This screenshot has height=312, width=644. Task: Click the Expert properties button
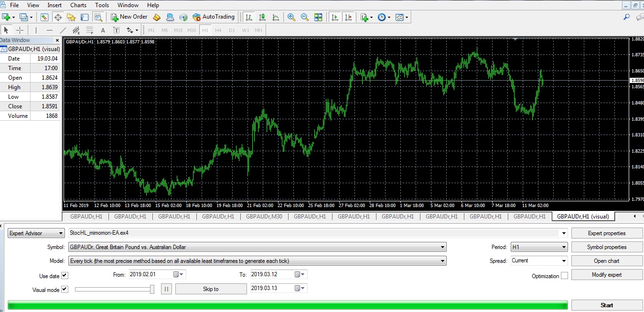tap(607, 233)
